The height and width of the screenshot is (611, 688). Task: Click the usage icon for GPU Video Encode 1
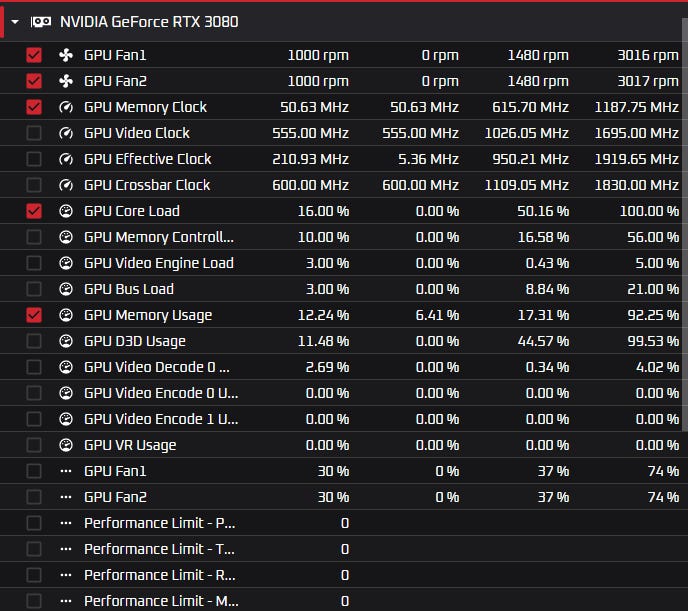pos(66,419)
